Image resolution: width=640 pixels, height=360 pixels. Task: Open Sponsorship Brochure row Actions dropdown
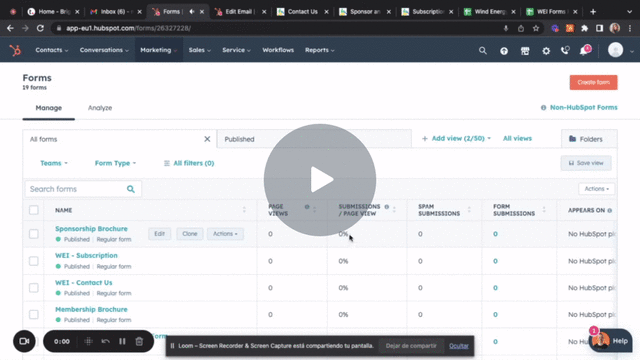225,234
